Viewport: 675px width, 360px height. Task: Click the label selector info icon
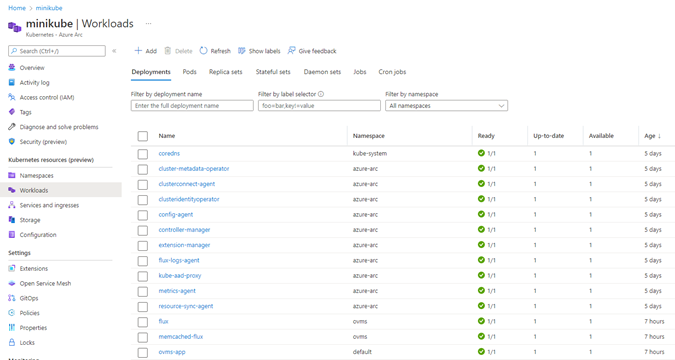pos(321,94)
